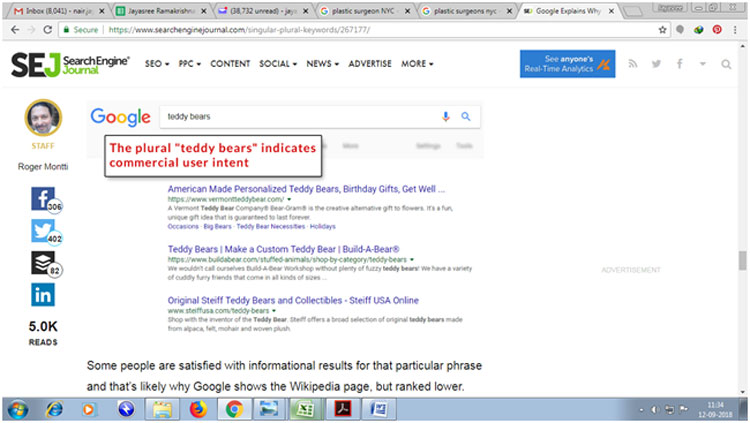Click the browser forward arrow
750x423 pixels.
pos(32,30)
